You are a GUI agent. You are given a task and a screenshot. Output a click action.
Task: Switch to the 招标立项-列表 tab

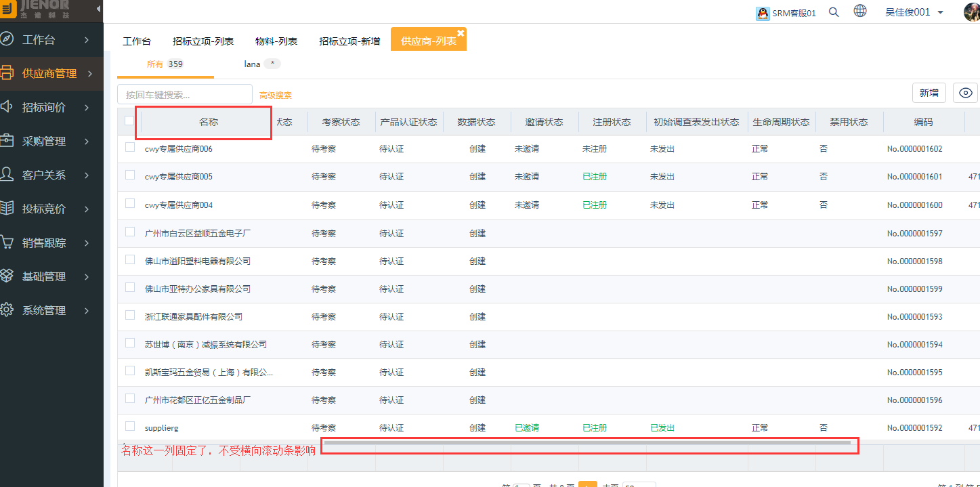(203, 41)
